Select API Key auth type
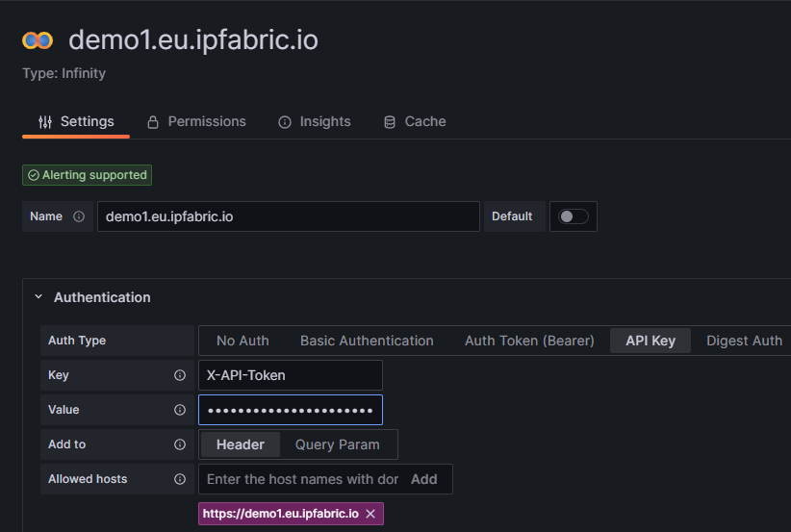 tap(651, 341)
